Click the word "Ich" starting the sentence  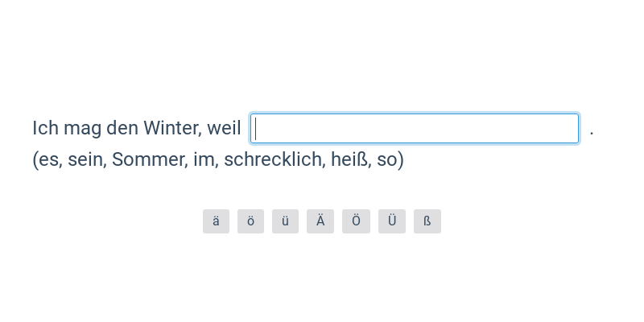46,128
